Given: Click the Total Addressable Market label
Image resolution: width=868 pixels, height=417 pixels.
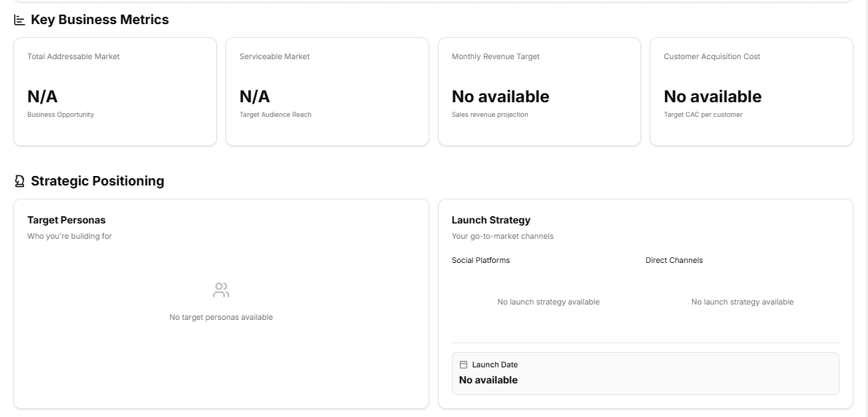Looking at the screenshot, I should click(x=73, y=56).
